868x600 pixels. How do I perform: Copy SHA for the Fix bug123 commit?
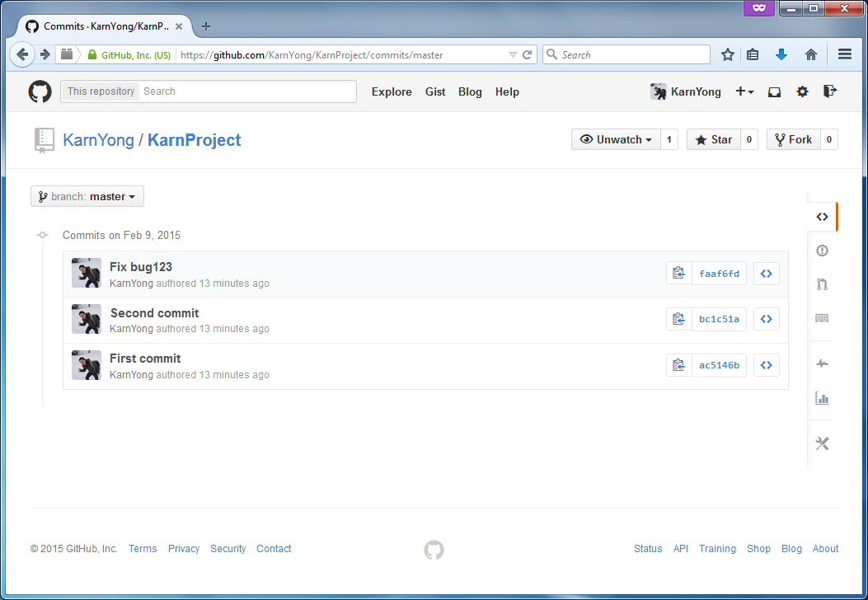(x=678, y=274)
